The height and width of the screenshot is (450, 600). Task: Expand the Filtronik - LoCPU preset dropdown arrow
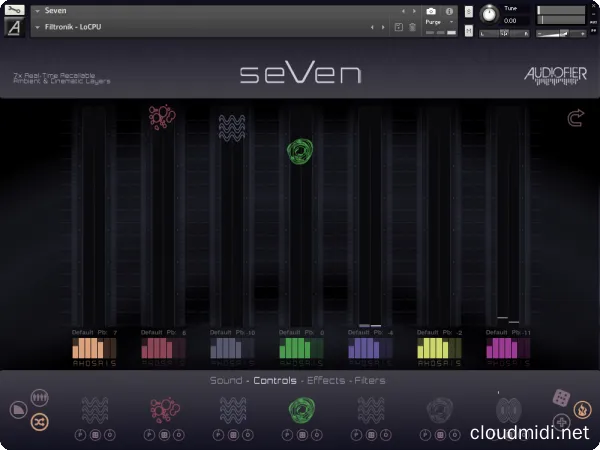[x=37, y=27]
